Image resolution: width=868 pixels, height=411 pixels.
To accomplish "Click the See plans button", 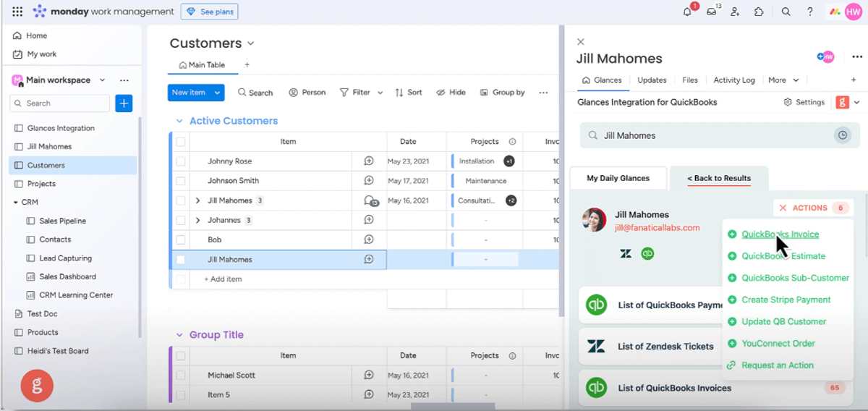I will pyautogui.click(x=210, y=12).
